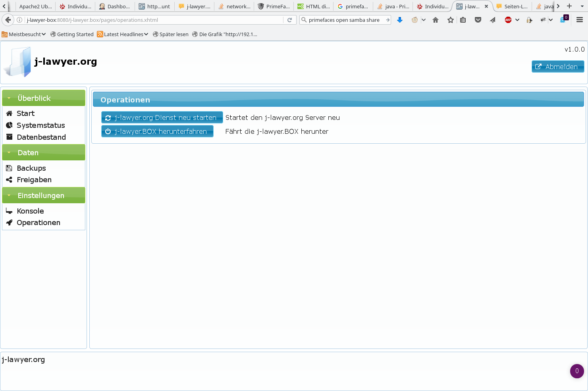Screen dimensions: 588x391
Task: Open the Firefox hamburger menu
Action: [x=580, y=20]
